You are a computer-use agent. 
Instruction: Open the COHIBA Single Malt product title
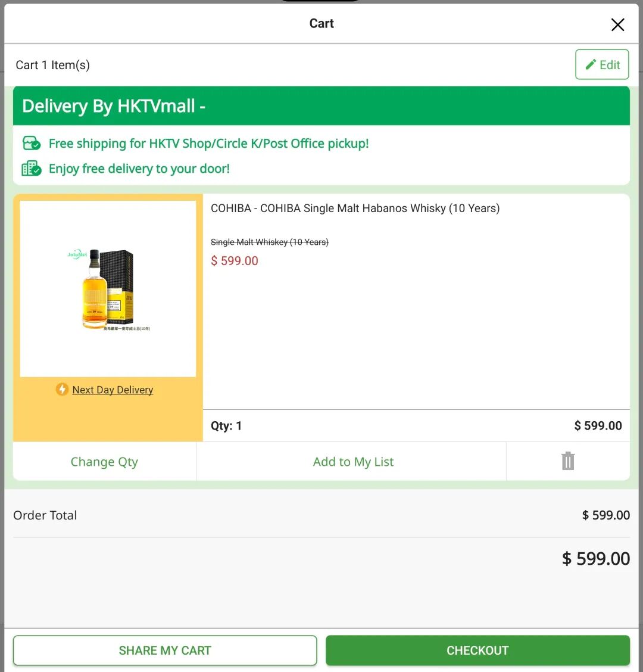click(355, 209)
